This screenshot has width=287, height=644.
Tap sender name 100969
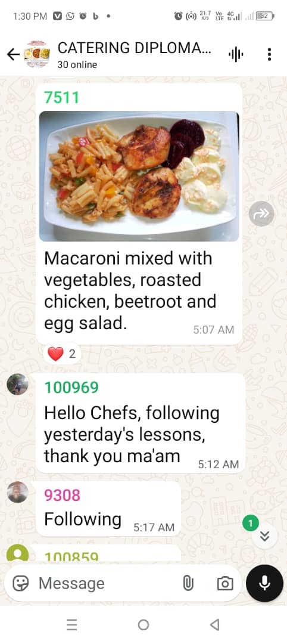pos(71,388)
